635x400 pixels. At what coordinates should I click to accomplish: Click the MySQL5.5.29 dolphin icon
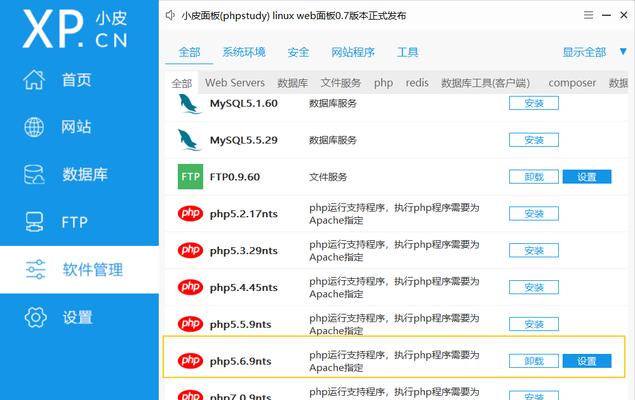coord(189,140)
